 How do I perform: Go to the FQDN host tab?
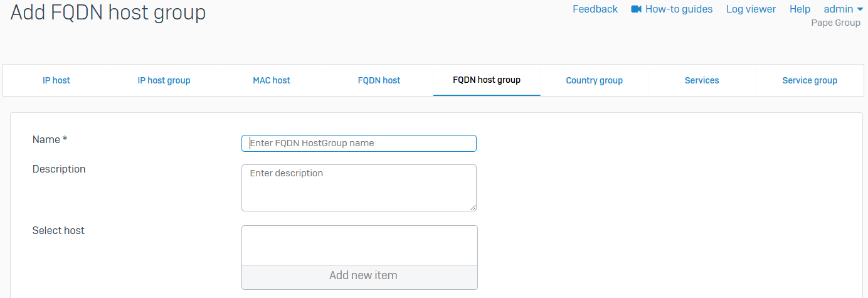pos(379,80)
